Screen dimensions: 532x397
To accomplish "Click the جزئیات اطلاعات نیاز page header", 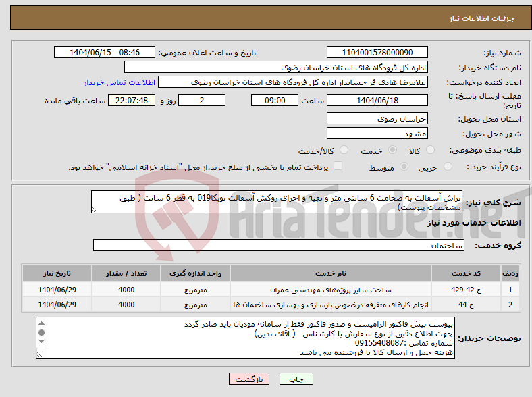I will point(482,18).
